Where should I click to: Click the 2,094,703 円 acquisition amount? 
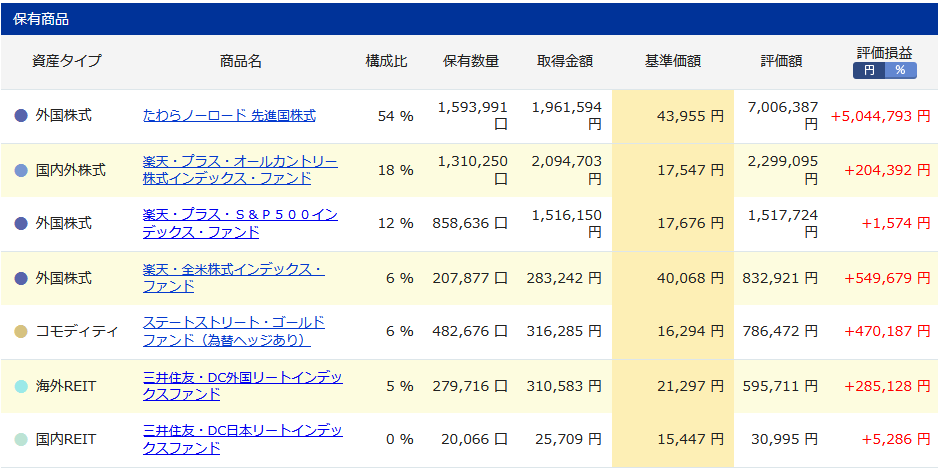point(567,170)
